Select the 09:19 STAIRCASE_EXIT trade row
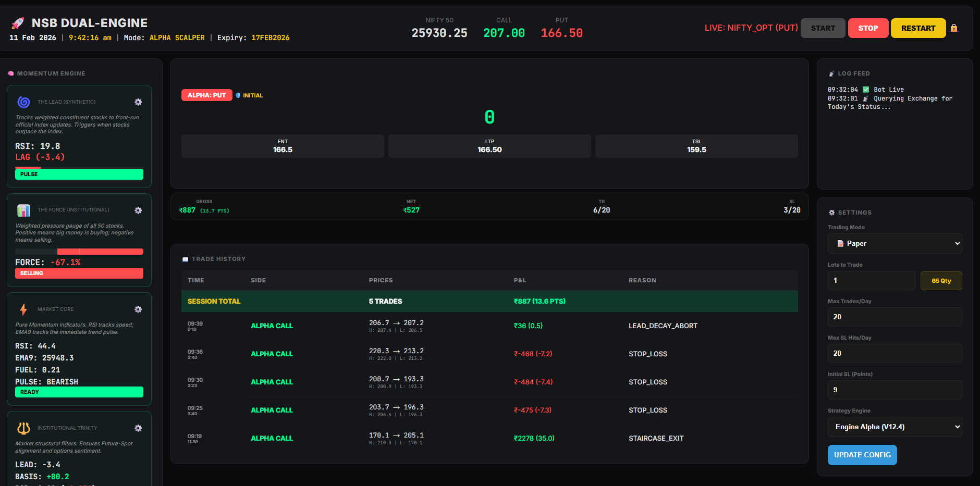Screen dimensions: 980x486 (x=489, y=438)
